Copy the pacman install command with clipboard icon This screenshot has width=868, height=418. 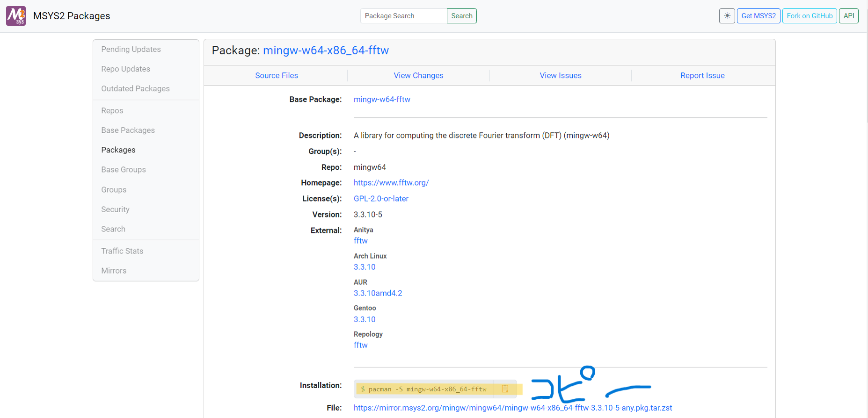[x=505, y=389]
